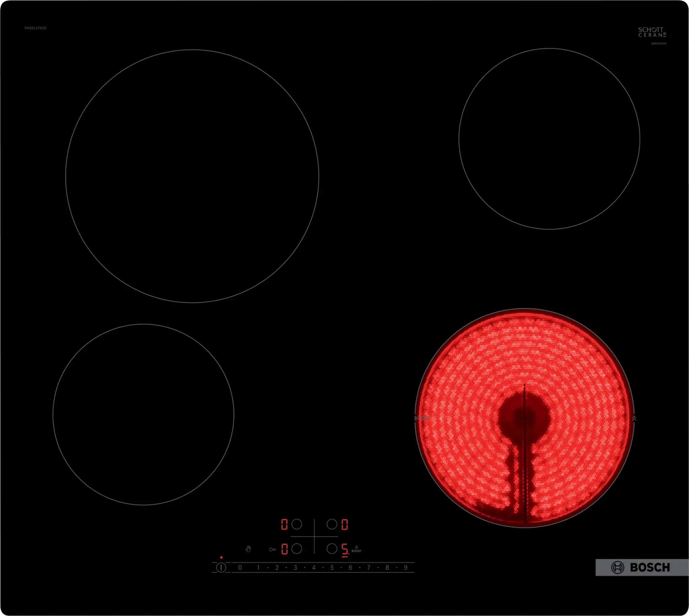Tap the hand wipe-protection icon
Screen dimensions: 689x616
(x=248, y=549)
